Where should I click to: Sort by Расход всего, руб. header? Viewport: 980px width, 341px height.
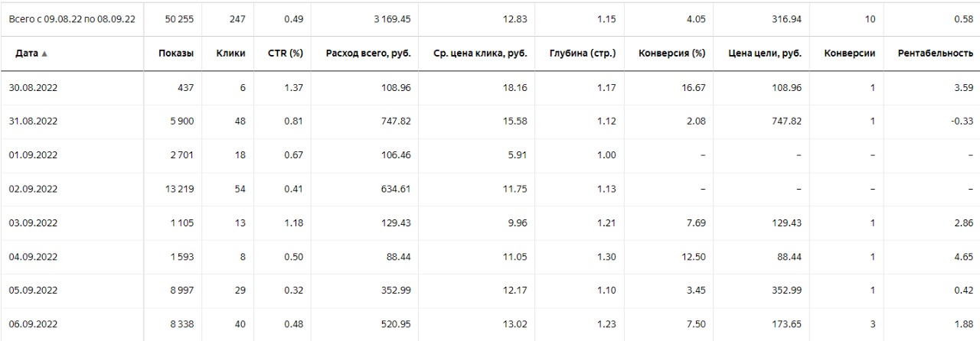tap(367, 54)
